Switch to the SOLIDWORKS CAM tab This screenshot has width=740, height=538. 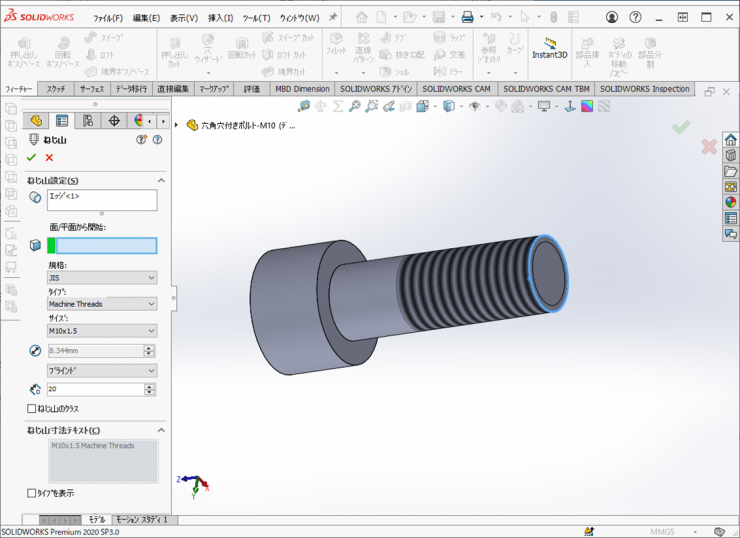coord(456,89)
